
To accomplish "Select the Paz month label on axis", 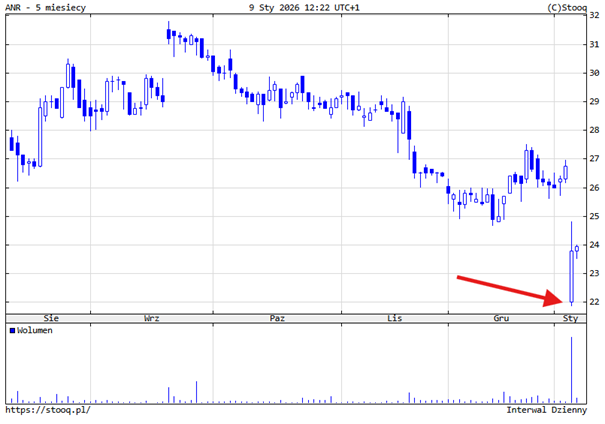I will pos(277,317).
